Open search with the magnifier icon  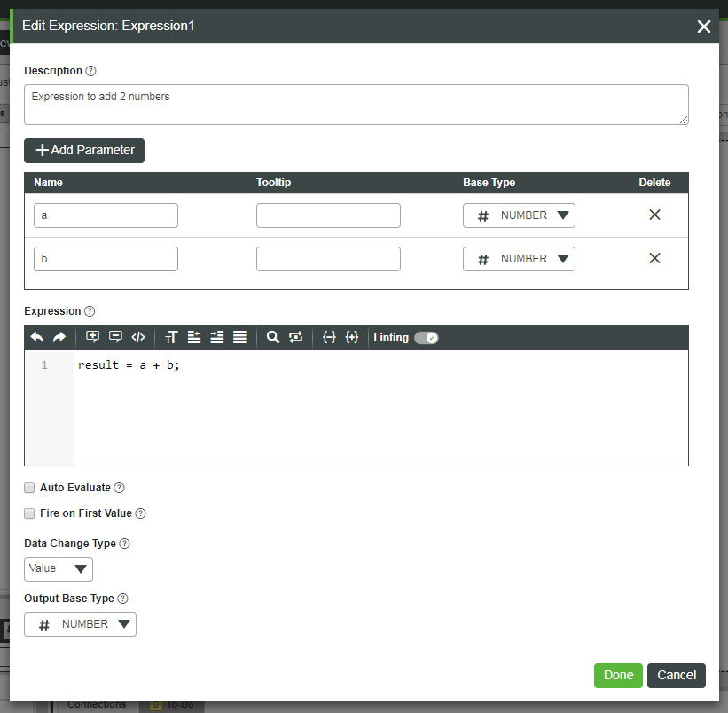(x=273, y=337)
